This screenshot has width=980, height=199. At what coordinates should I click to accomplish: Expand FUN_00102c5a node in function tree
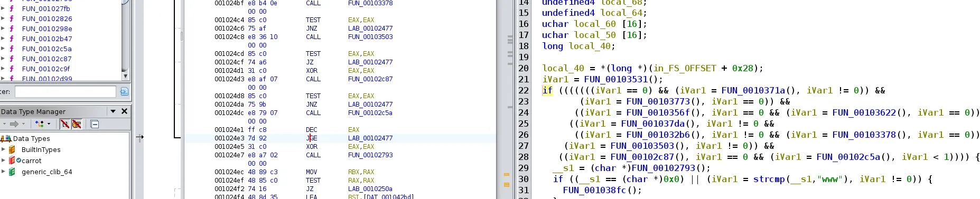coord(3,49)
